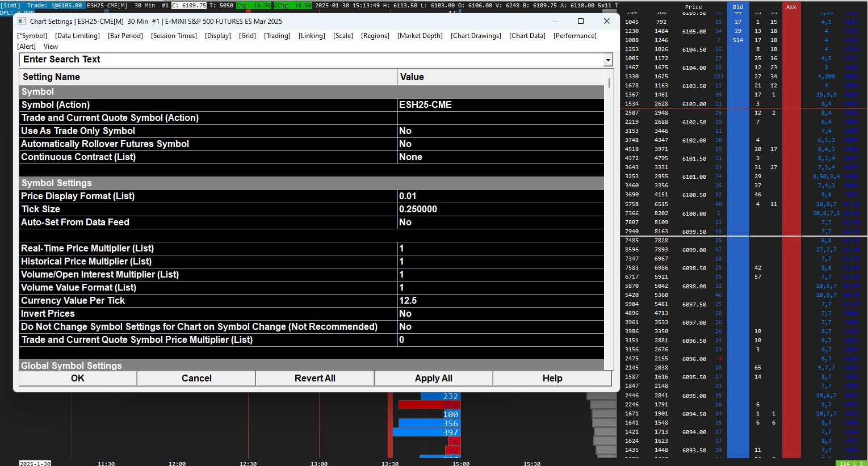Open the View menu
Viewport: 868px width, 466px height.
click(51, 47)
